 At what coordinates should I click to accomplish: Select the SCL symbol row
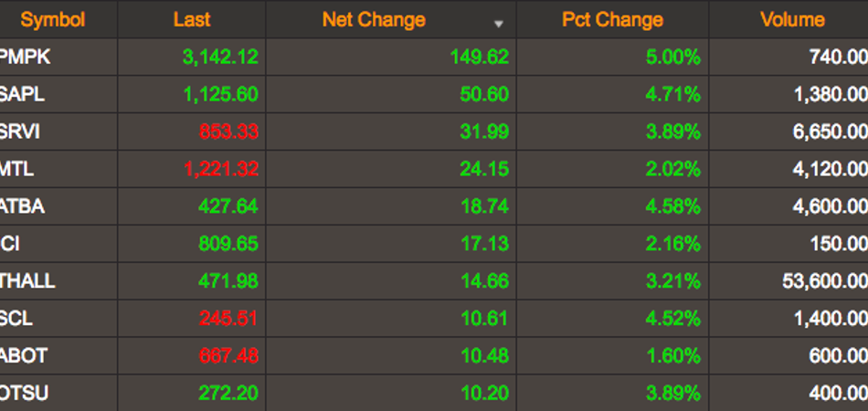[x=434, y=319]
